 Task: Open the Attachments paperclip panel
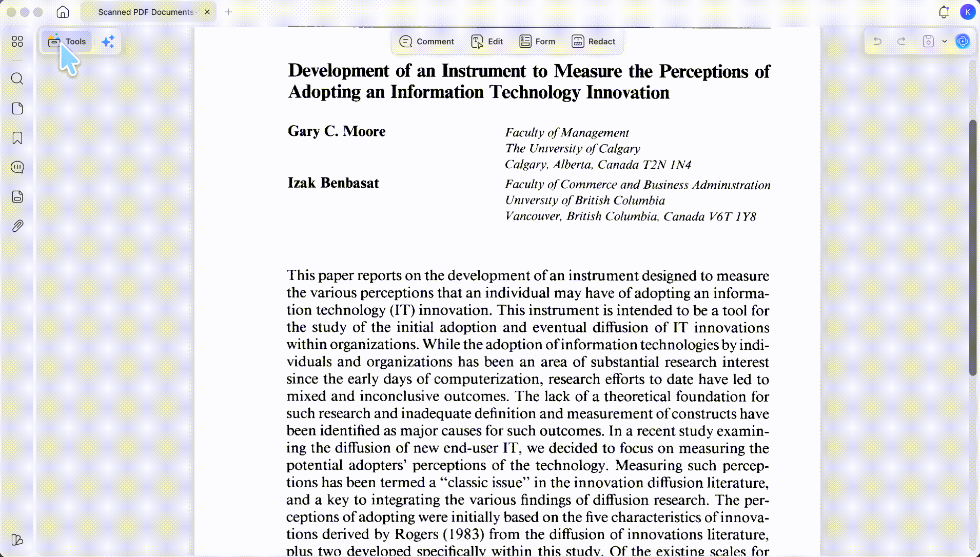coord(17,226)
